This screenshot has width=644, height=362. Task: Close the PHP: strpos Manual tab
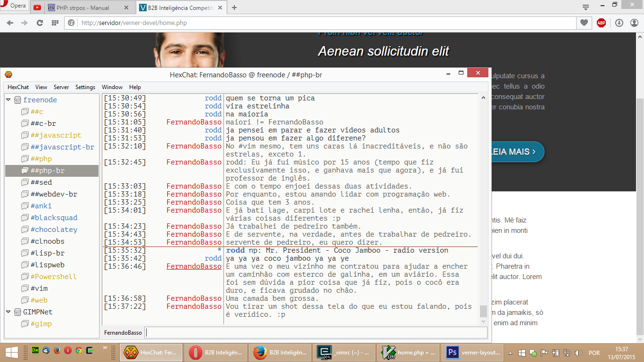pos(126,8)
